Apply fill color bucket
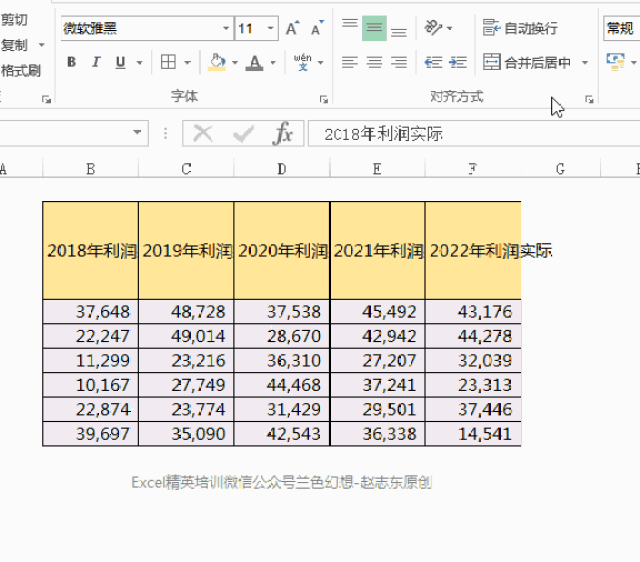Image resolution: width=640 pixels, height=562 pixels. click(x=217, y=62)
